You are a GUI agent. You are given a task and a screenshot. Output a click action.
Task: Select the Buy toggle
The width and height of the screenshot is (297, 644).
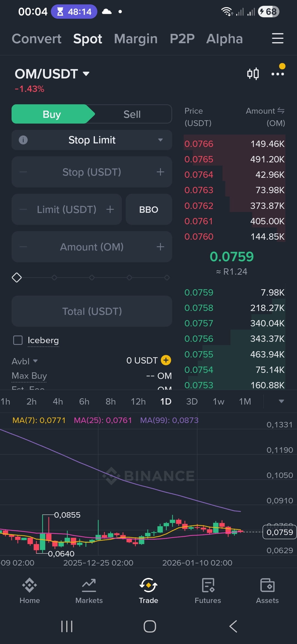click(52, 114)
